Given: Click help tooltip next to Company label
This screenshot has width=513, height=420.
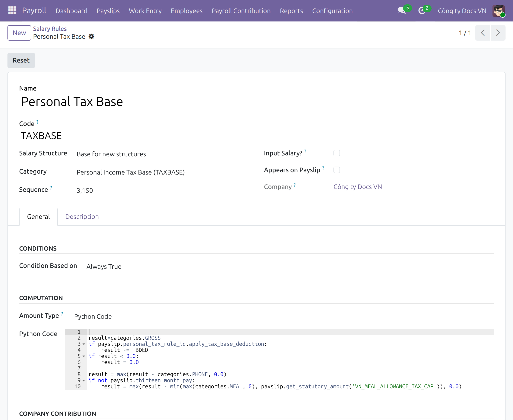Looking at the screenshot, I should (x=295, y=185).
